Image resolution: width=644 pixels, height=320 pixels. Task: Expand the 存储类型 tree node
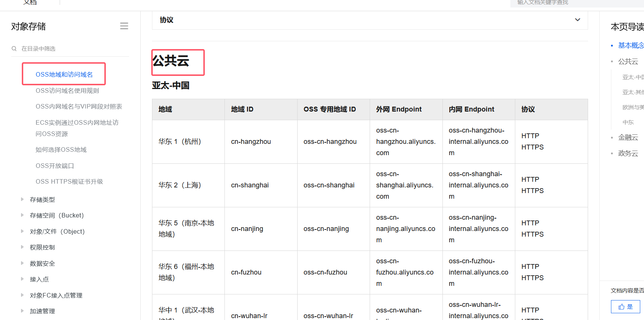[x=22, y=199]
